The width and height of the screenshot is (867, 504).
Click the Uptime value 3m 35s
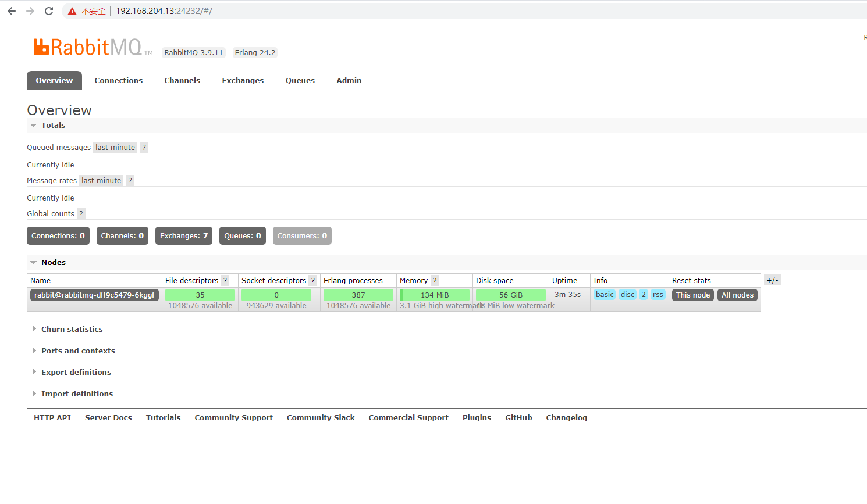pos(567,295)
